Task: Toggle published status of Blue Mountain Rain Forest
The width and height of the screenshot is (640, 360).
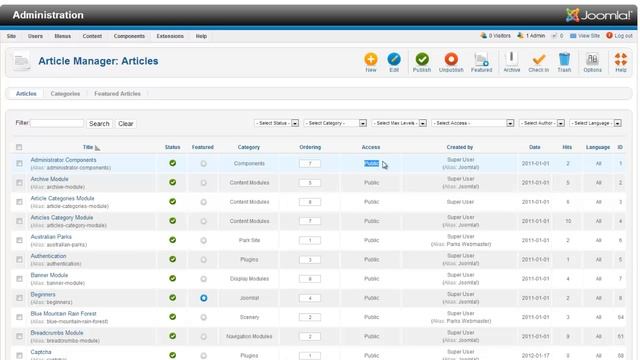Action: [173, 317]
